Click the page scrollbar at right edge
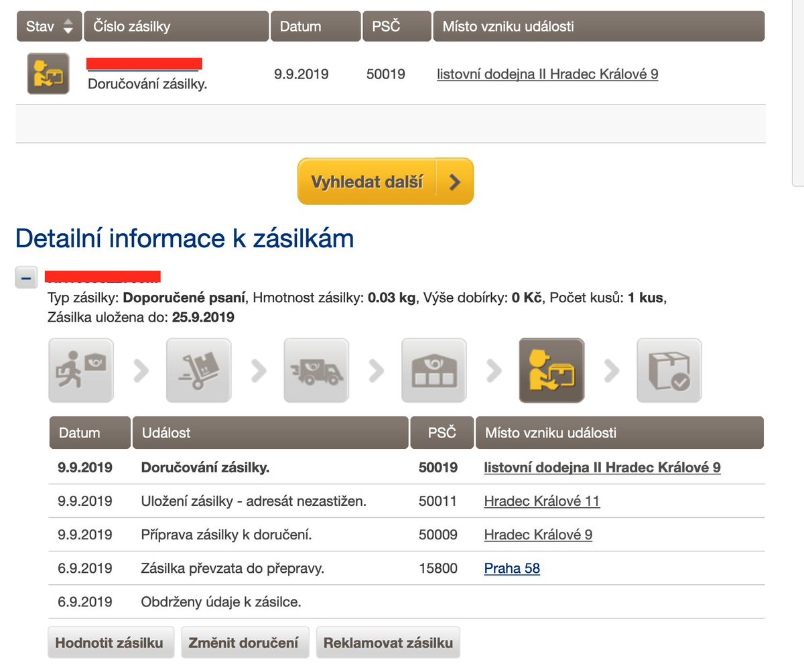Viewport: 804px width, 672px height. [799, 92]
